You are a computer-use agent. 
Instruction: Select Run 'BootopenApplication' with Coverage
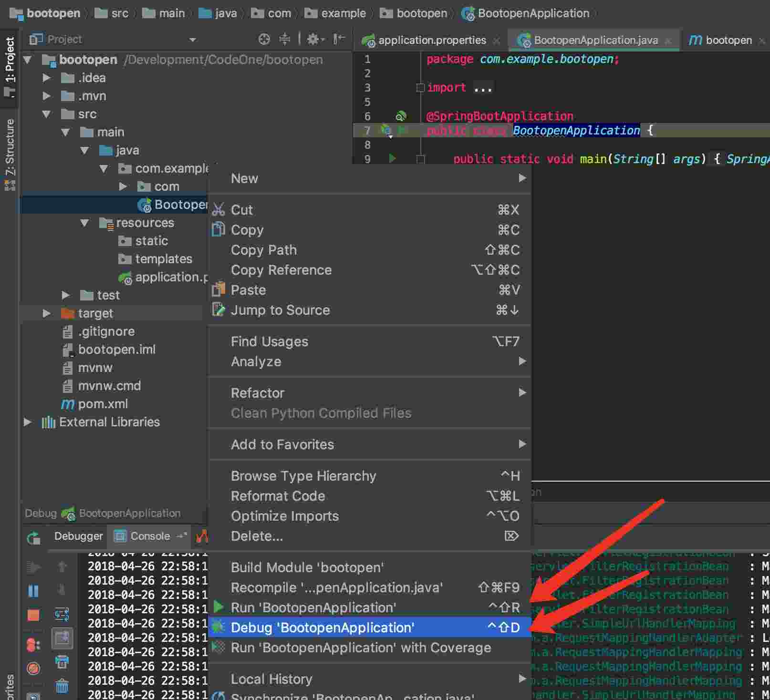pyautogui.click(x=370, y=648)
